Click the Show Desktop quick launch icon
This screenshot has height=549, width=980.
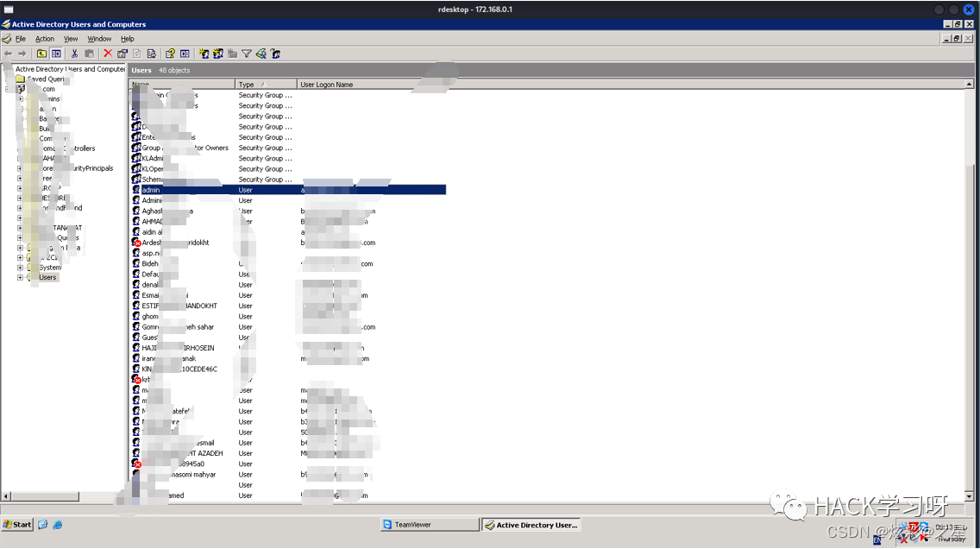(x=42, y=525)
